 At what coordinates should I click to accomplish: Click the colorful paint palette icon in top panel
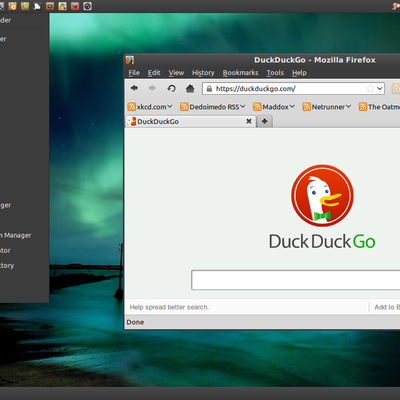coord(62,6)
